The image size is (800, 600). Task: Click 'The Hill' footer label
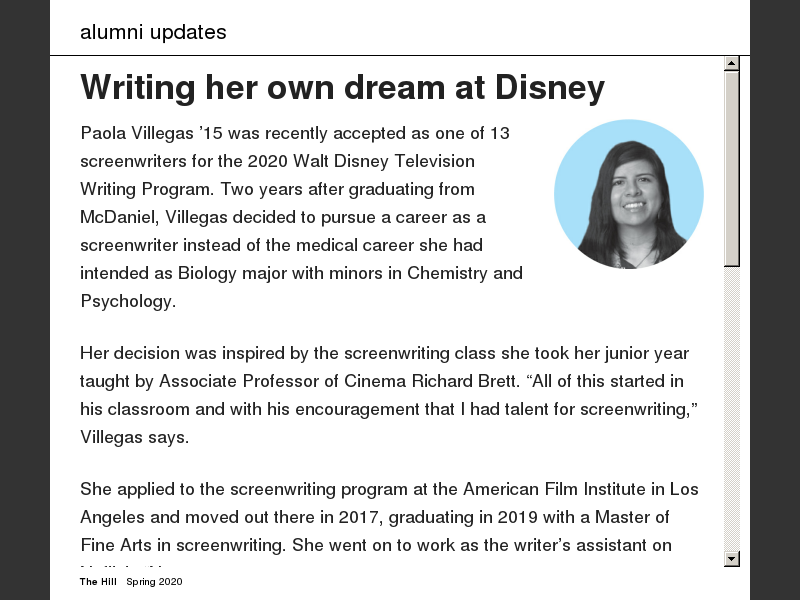99,582
